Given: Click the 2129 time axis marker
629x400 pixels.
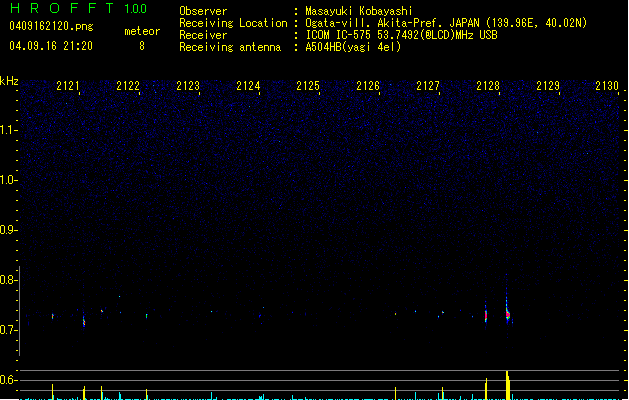Looking at the screenshot, I should point(548,86).
